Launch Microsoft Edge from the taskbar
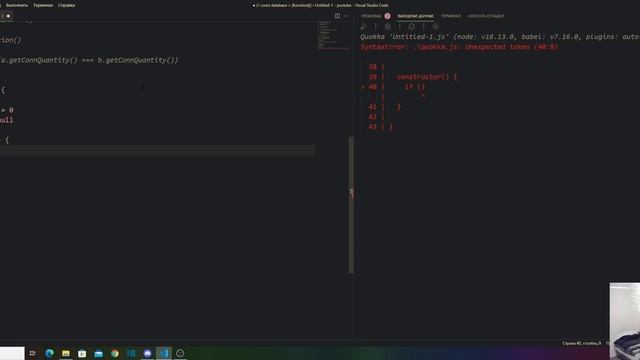 pos(49,353)
